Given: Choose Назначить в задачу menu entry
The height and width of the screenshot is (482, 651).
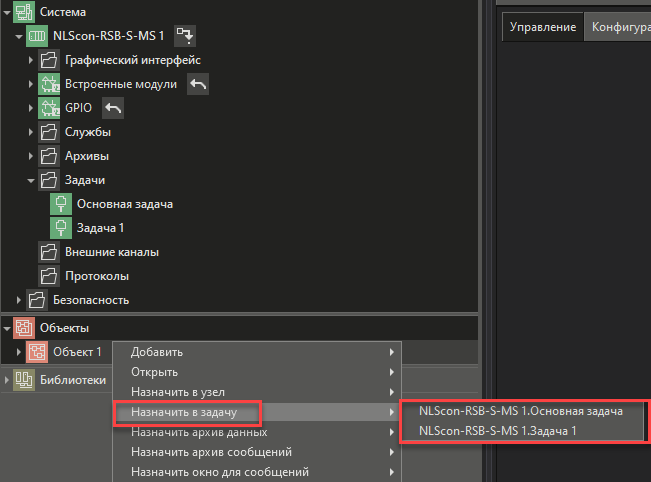Looking at the screenshot, I should pyautogui.click(x=257, y=412).
